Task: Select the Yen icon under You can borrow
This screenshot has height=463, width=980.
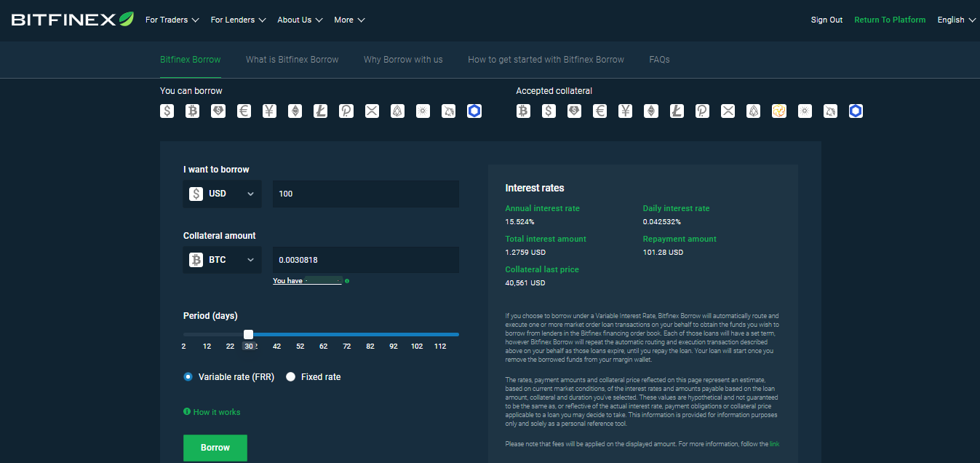Action: tap(269, 111)
